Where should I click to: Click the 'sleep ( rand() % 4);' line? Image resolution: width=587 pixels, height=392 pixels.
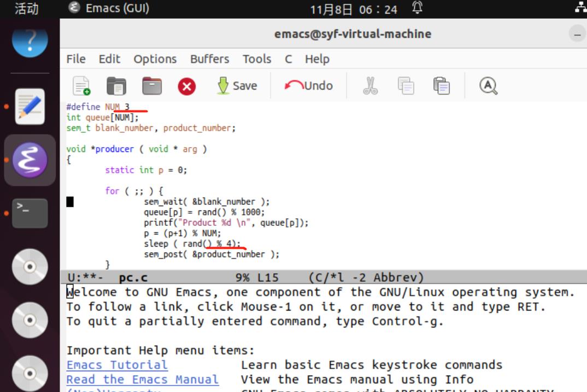tap(192, 244)
